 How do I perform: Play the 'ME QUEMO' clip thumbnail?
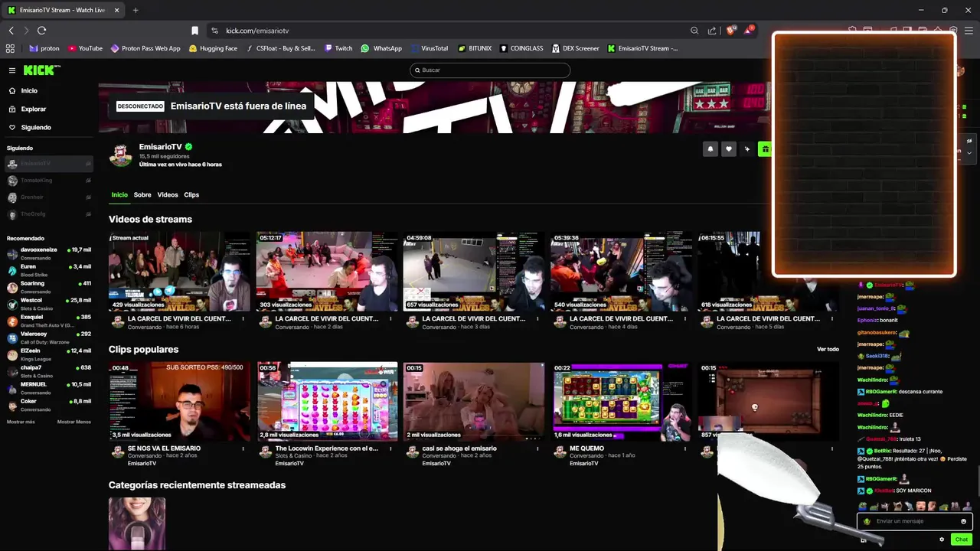(x=621, y=401)
